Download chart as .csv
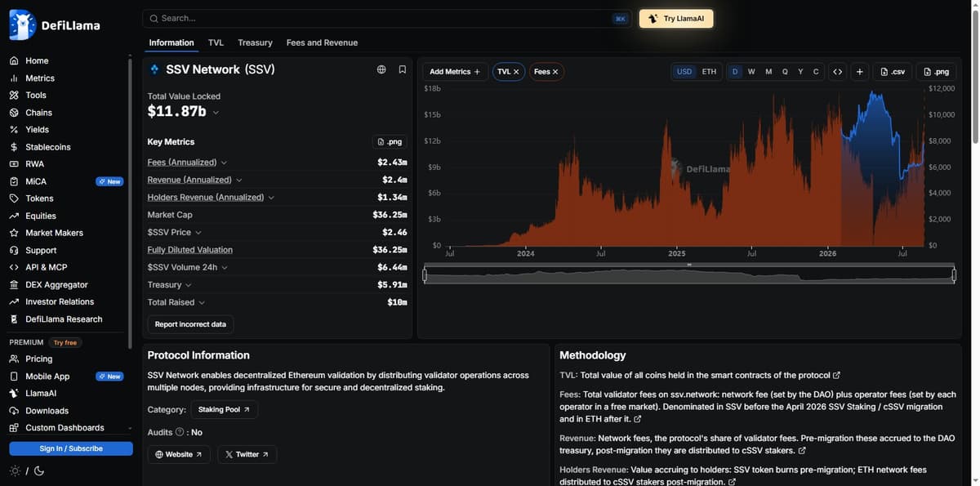 893,72
